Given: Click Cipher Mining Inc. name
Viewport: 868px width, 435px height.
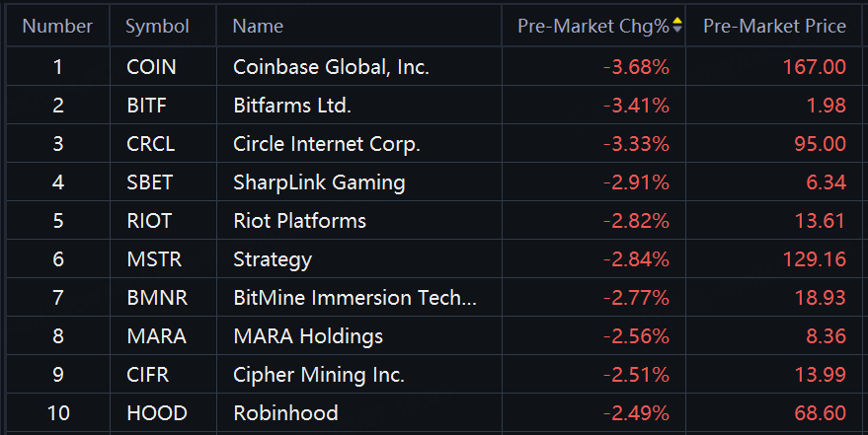Looking at the screenshot, I should [x=319, y=375].
